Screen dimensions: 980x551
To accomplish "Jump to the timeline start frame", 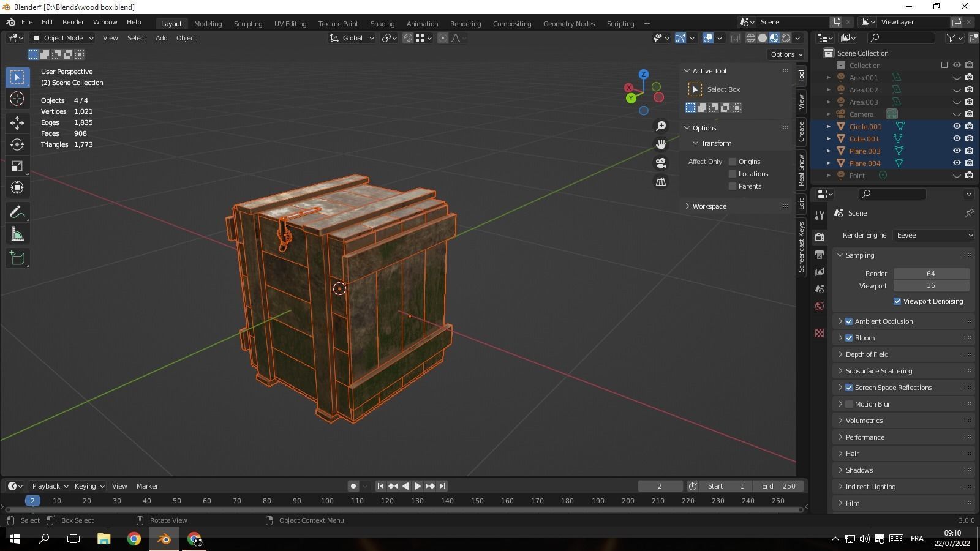I will tap(380, 486).
